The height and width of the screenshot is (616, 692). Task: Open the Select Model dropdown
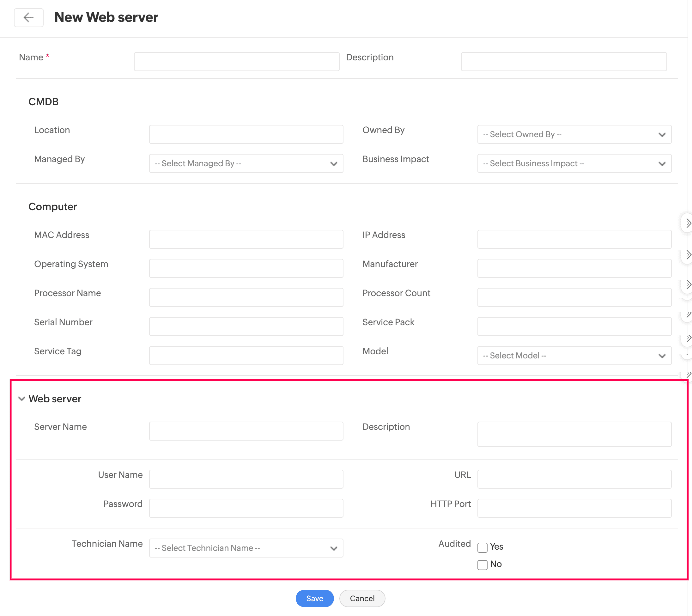click(574, 356)
